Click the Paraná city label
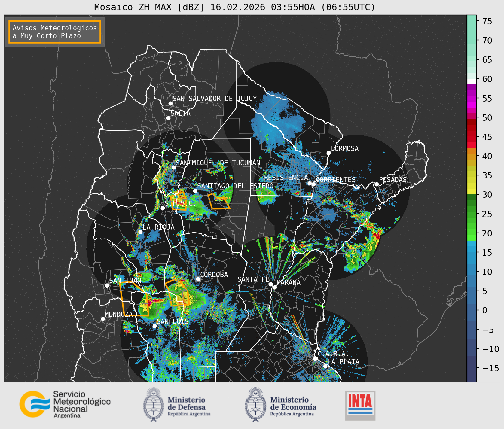This screenshot has width=504, height=429. [289, 282]
